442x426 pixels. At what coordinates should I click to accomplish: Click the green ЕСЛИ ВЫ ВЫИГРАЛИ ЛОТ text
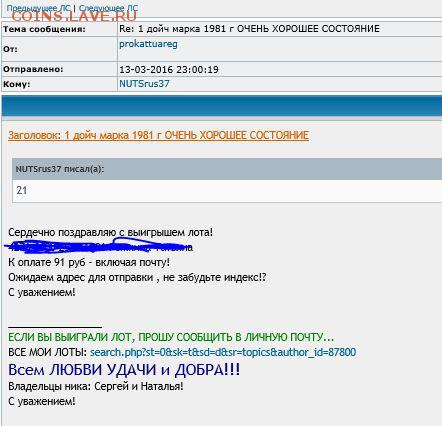tap(171, 337)
